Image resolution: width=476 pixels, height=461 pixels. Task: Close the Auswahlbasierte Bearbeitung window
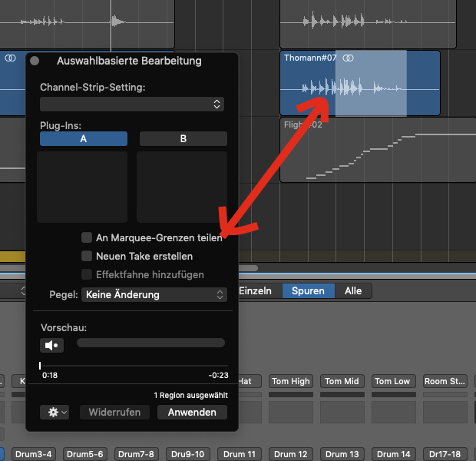pos(35,61)
